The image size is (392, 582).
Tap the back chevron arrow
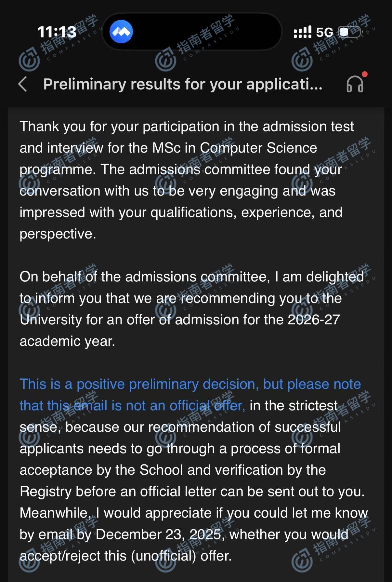pyautogui.click(x=23, y=84)
